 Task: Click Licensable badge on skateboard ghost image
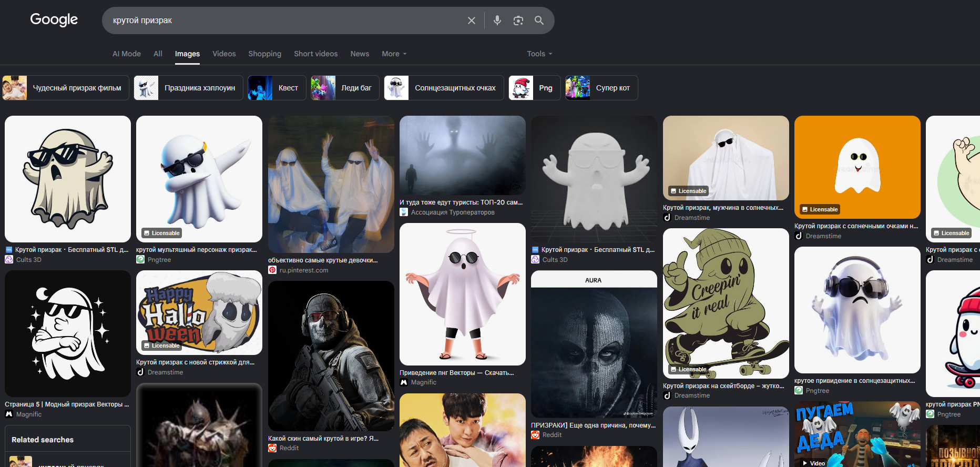point(688,369)
